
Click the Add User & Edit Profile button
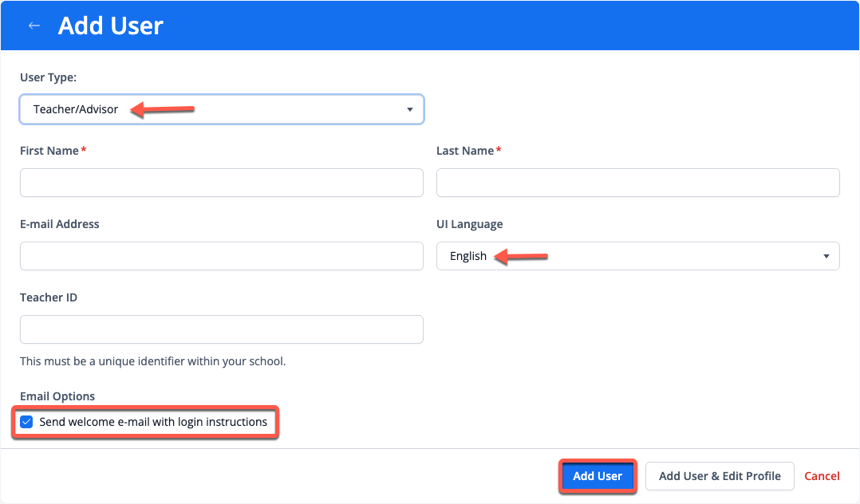point(719,476)
